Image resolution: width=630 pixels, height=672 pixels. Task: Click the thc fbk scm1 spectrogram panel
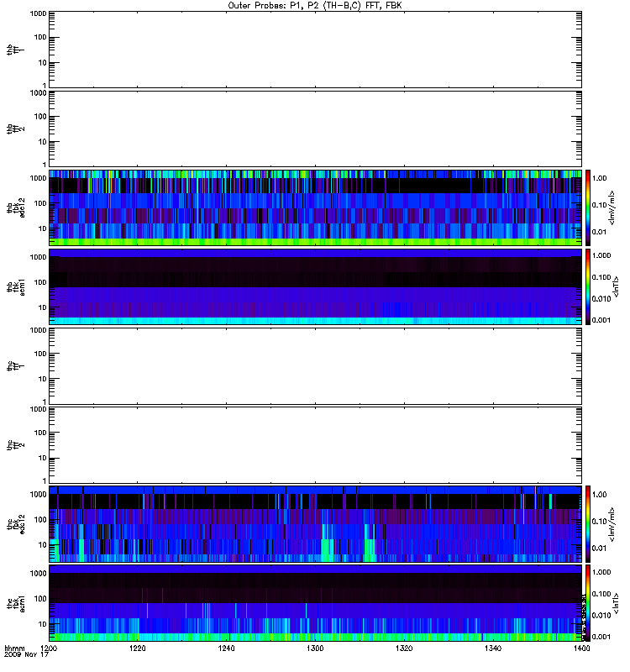[315, 603]
